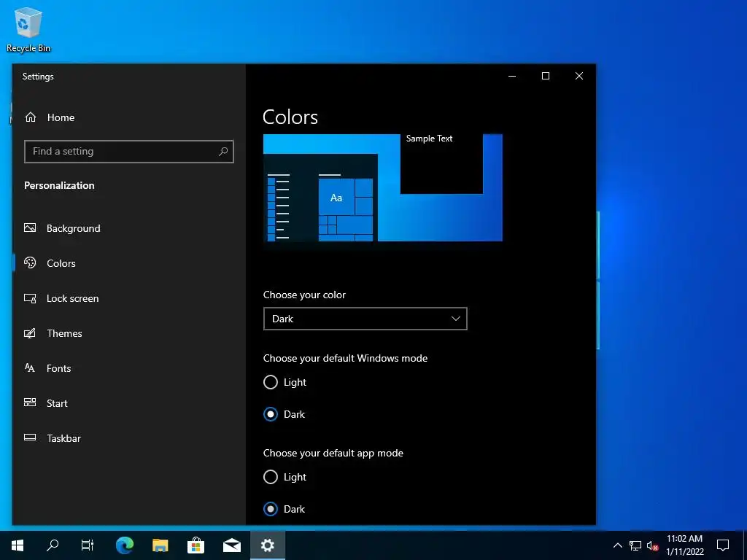Click the Fonts icon in sidebar

[x=30, y=367]
